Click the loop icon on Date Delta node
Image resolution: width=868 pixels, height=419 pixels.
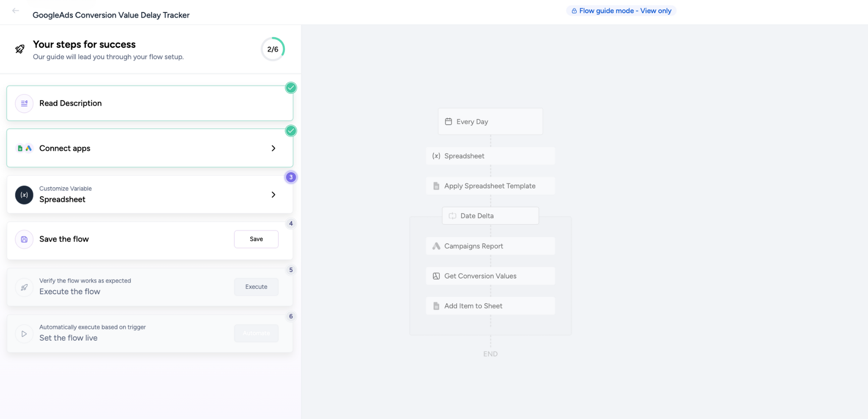452,216
